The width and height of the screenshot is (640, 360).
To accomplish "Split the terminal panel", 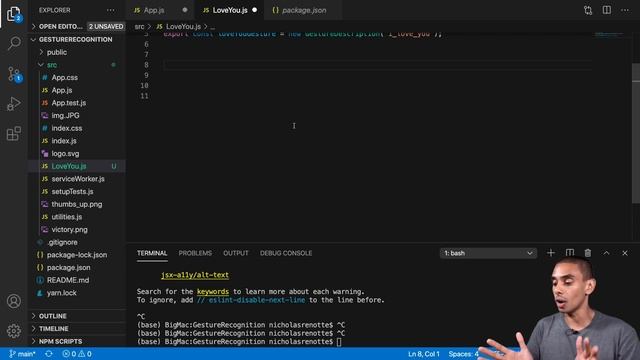I will (x=569, y=253).
